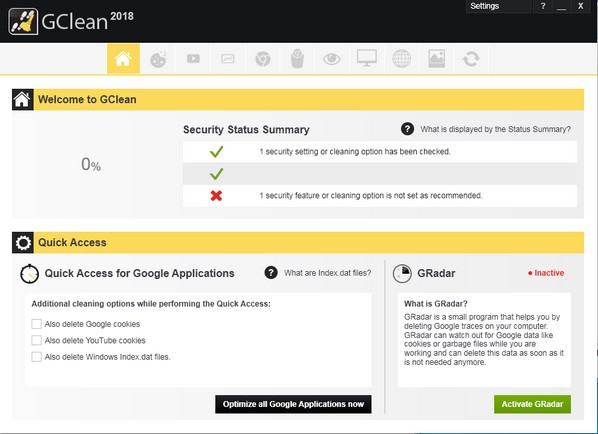Open the analytics chart icon tab
The image size is (598, 434).
(228, 59)
